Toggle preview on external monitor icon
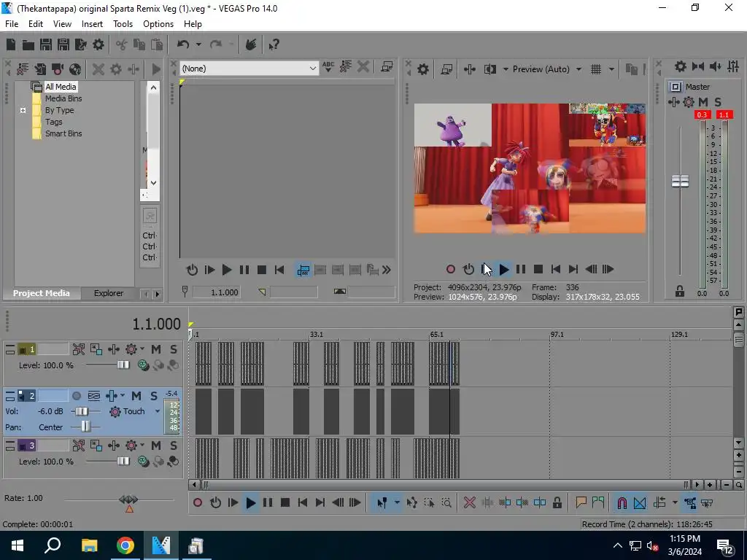The width and height of the screenshot is (747, 560). coord(446,69)
